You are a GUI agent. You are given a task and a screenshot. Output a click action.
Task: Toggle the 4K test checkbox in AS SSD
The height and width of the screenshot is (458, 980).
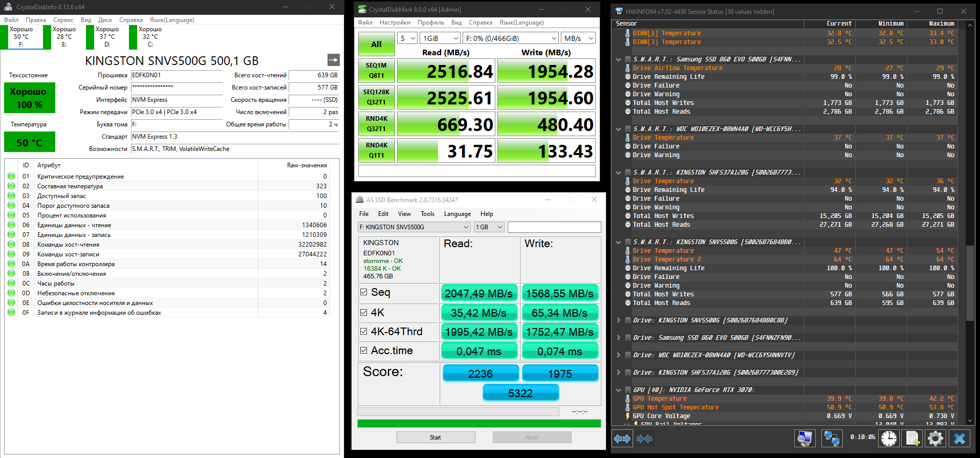(364, 312)
